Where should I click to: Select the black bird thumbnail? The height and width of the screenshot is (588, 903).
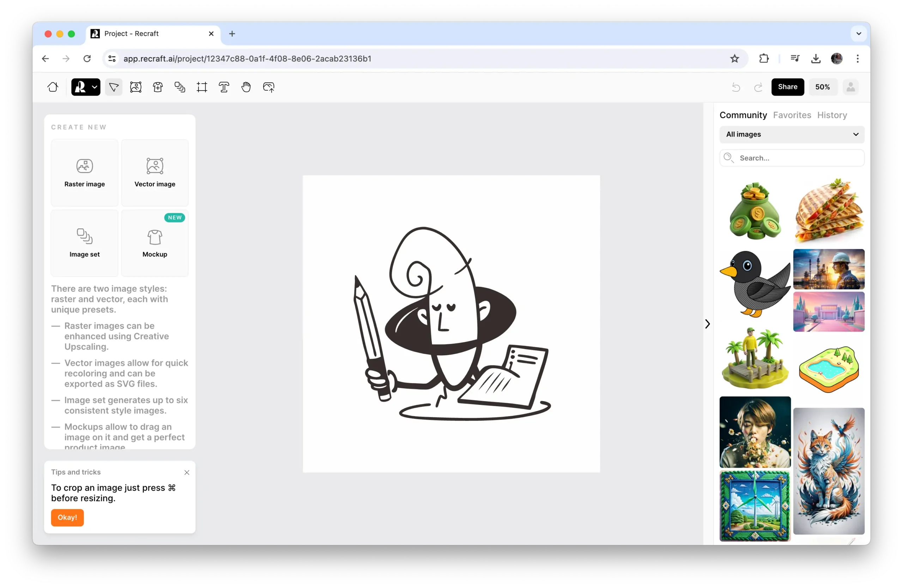coord(754,284)
